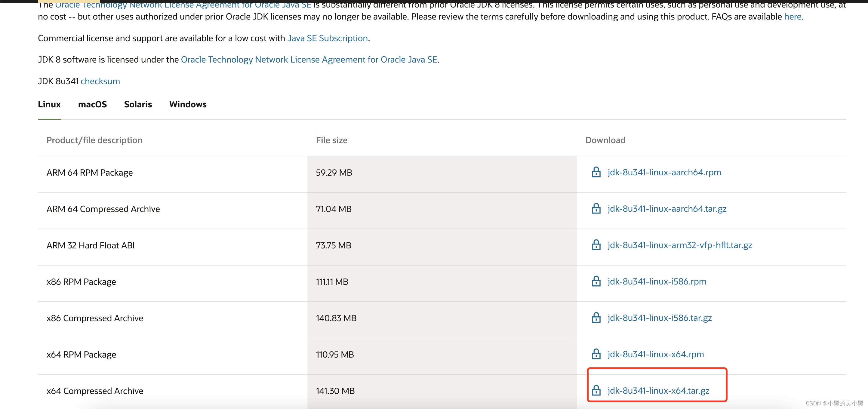Open the JDK 8u341 checksum link

tap(100, 81)
